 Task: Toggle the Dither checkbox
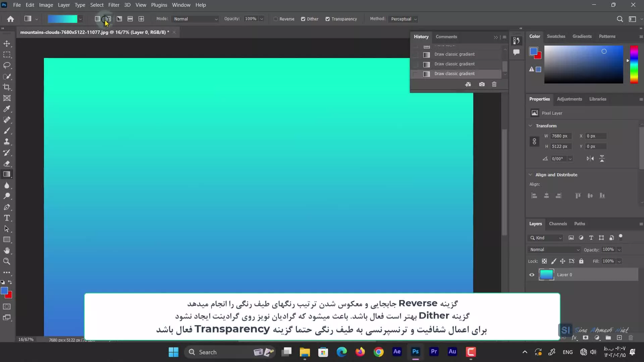[x=304, y=18]
